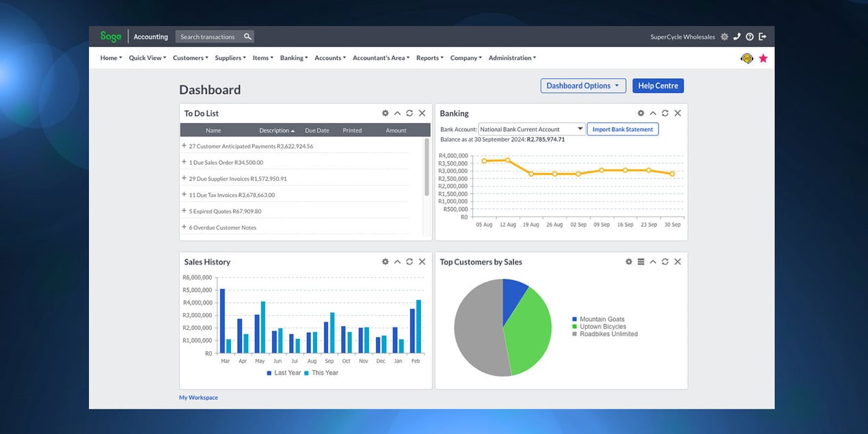Viewport: 868px width, 434px height.
Task: Click the search magnifier icon
Action: [x=247, y=37]
